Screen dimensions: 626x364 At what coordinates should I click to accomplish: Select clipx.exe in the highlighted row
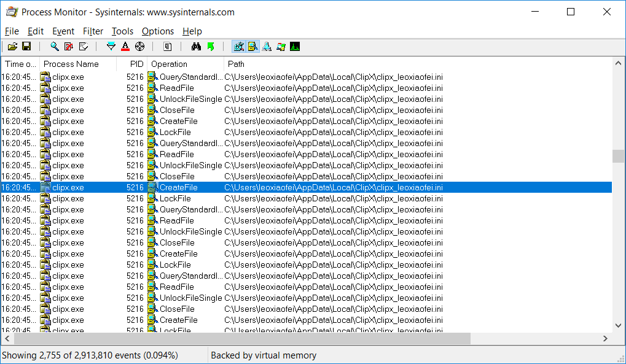[68, 188]
